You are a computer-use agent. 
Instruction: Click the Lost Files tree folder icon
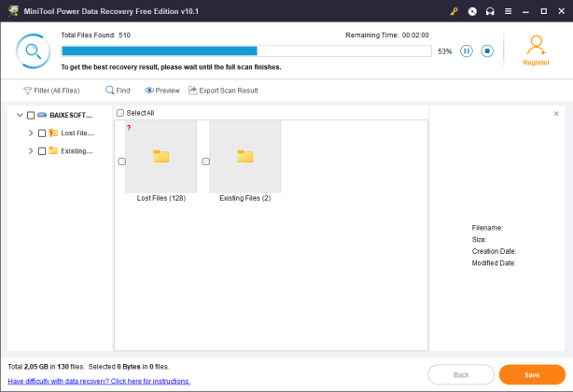(x=53, y=133)
